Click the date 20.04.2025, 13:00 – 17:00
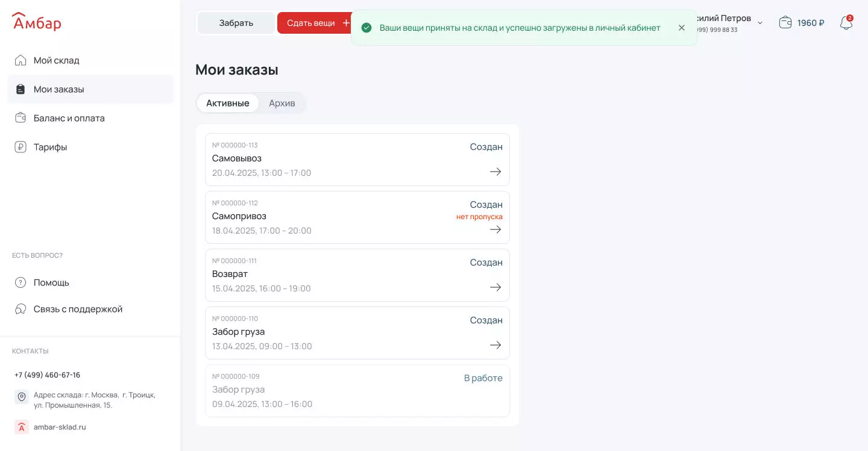The height and width of the screenshot is (451, 868). coord(262,173)
